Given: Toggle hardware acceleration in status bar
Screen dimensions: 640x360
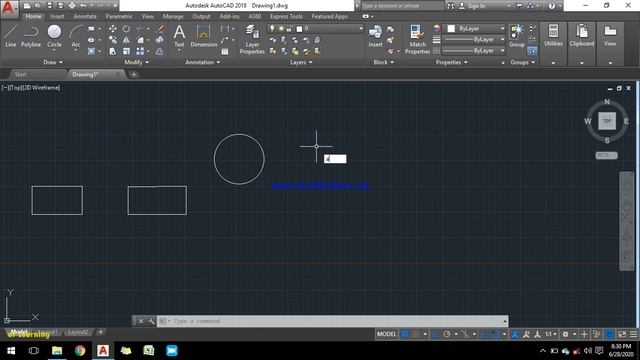Looking at the screenshot, I should pyautogui.click(x=609, y=334).
